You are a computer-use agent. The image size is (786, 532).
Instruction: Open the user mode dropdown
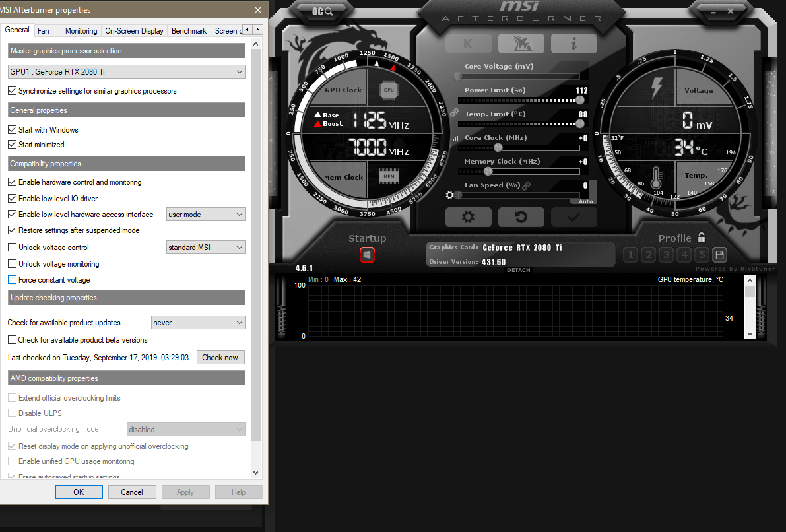pyautogui.click(x=205, y=214)
